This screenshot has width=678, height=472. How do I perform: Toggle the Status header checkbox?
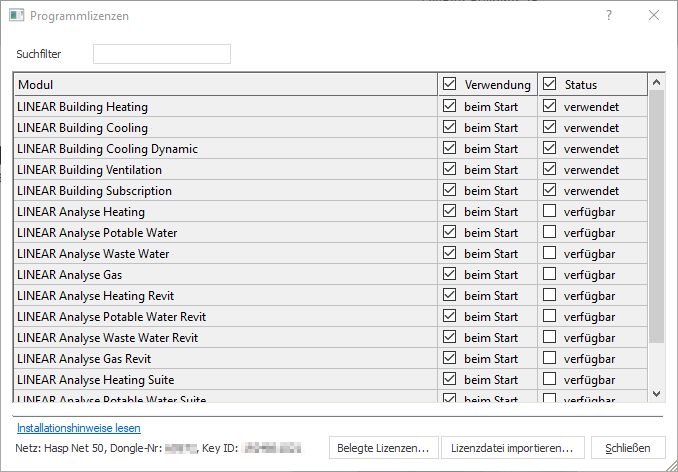pos(550,84)
